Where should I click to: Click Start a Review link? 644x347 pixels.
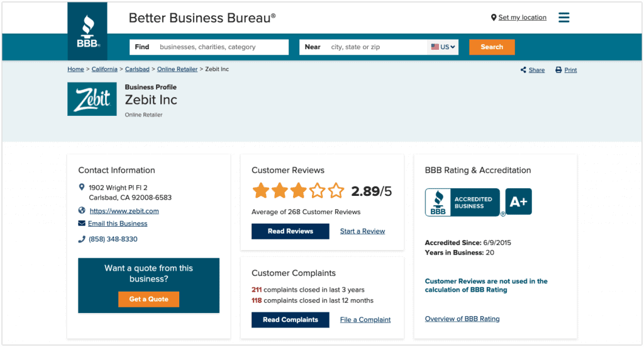click(362, 231)
